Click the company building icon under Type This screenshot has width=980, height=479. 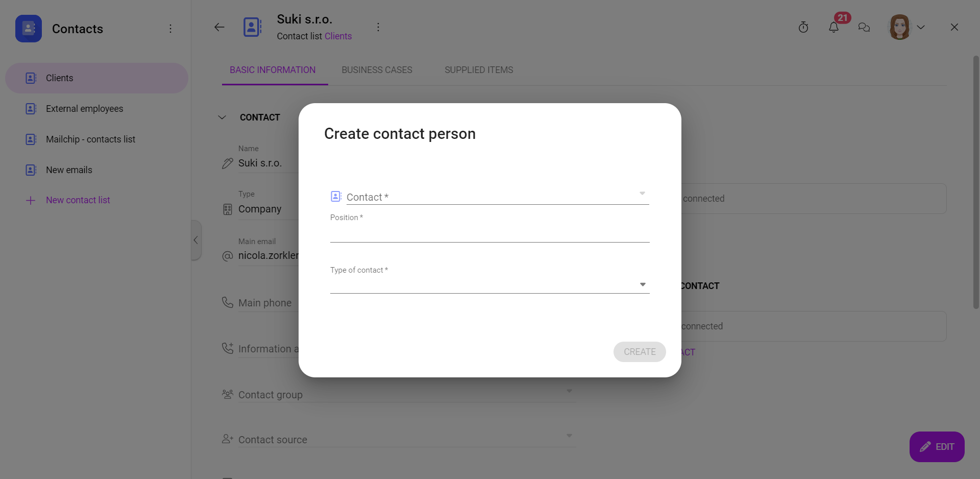point(227,209)
